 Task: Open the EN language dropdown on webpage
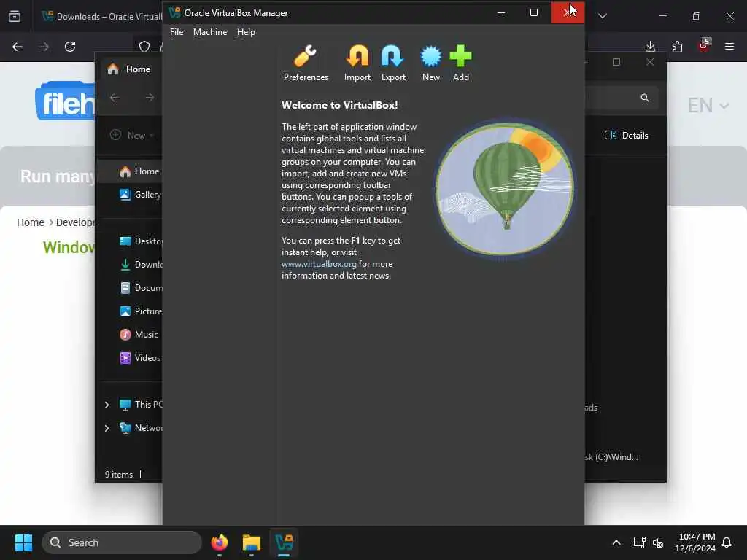click(x=708, y=105)
